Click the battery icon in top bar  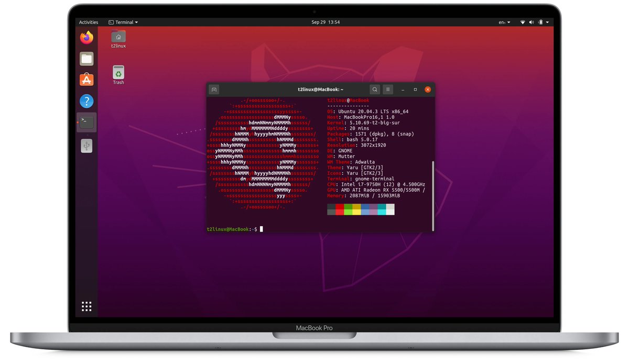click(x=539, y=23)
